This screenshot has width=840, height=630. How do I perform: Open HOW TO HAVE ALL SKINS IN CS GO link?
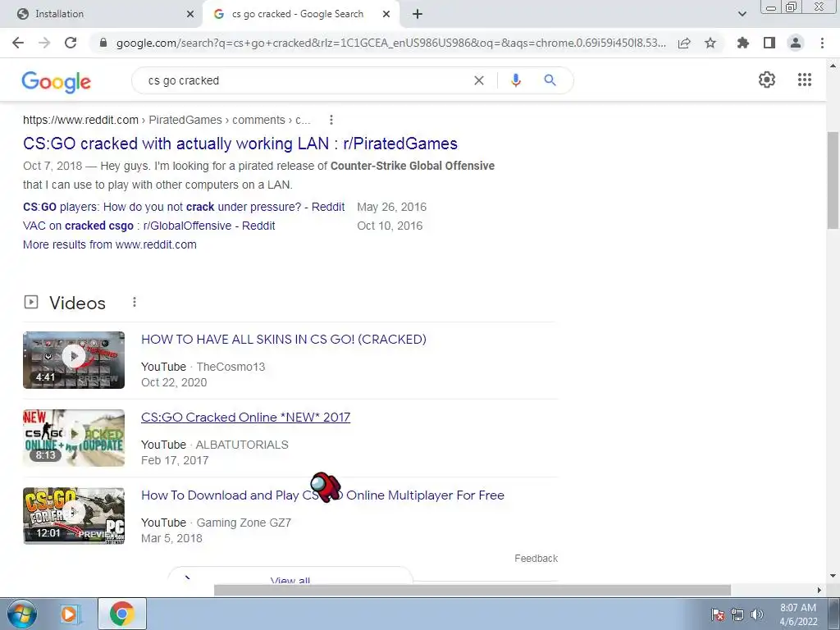[x=283, y=339]
